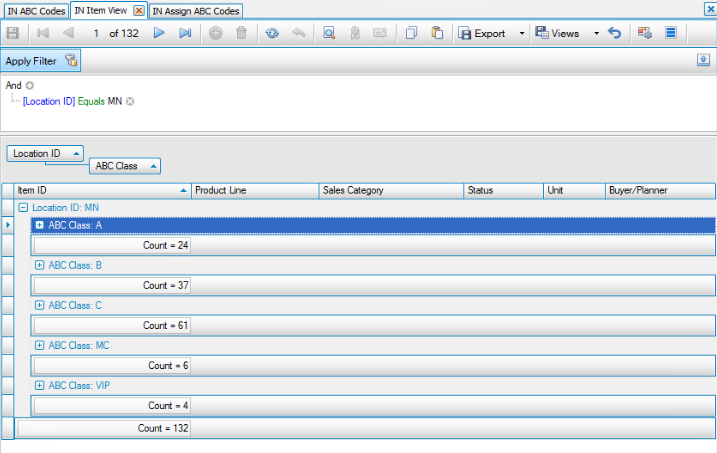This screenshot has height=453, width=717.
Task: Expand ABC Class: A group
Action: click(40, 225)
